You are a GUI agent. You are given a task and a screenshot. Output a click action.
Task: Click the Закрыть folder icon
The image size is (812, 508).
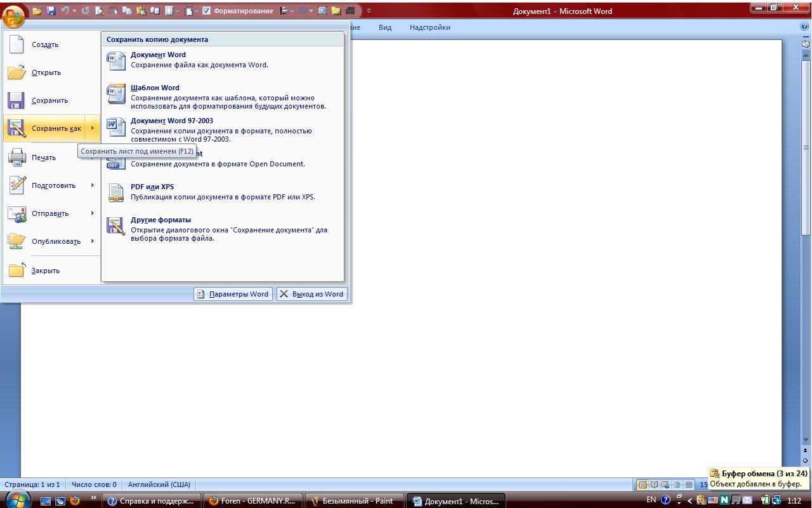click(x=16, y=271)
